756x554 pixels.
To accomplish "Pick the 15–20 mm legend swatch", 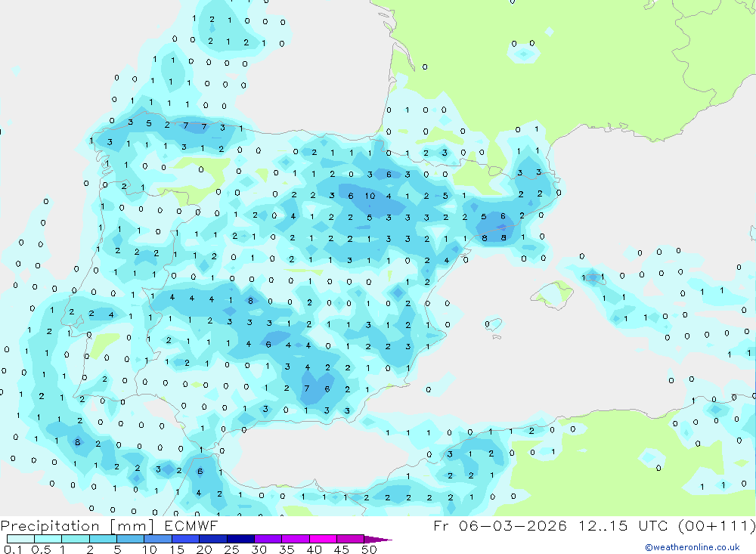I will click(185, 539).
